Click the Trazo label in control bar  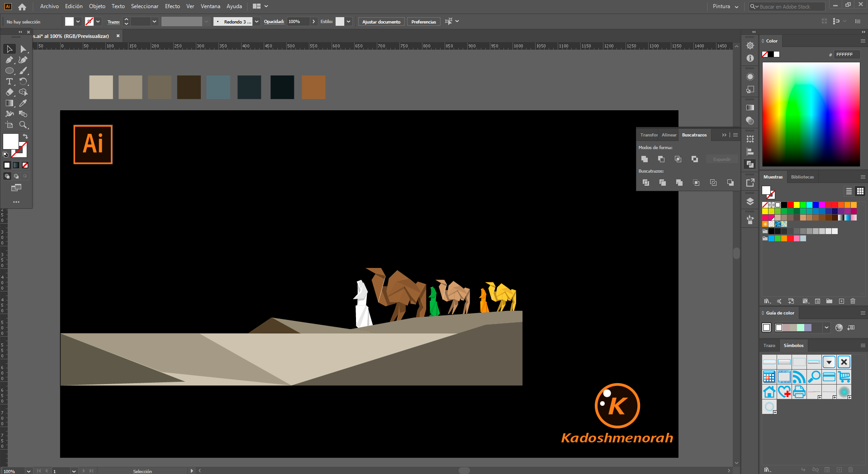point(113,22)
